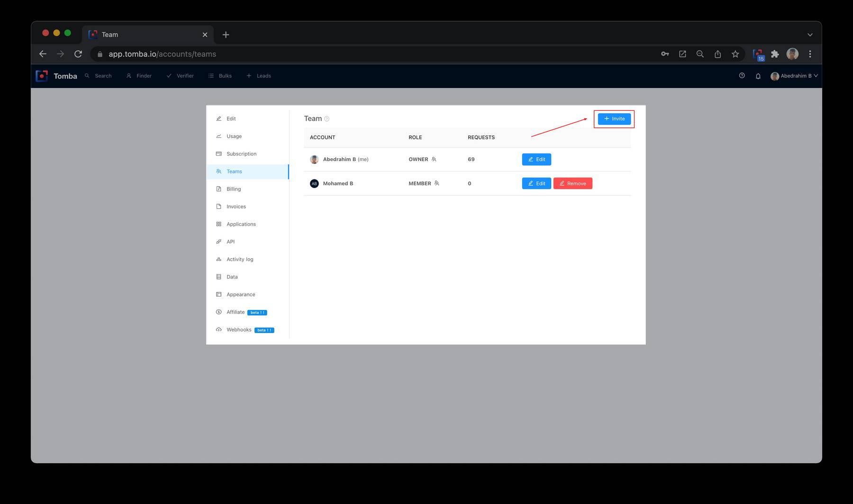Open the Leads nav item

(x=259, y=76)
